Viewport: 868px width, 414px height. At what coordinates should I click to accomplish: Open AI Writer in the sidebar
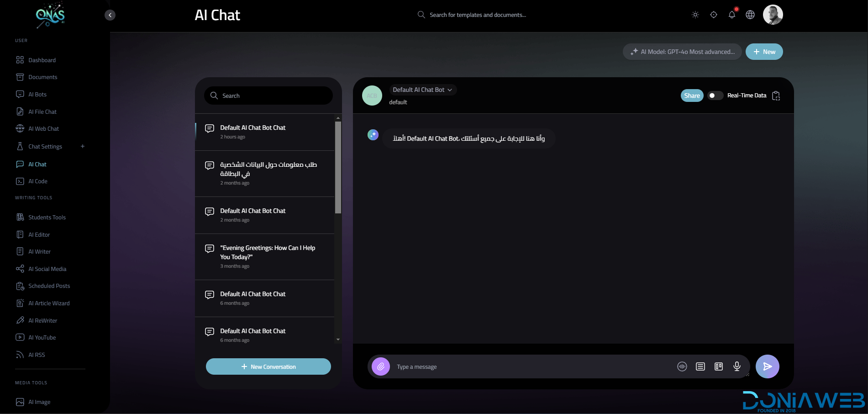click(x=39, y=252)
